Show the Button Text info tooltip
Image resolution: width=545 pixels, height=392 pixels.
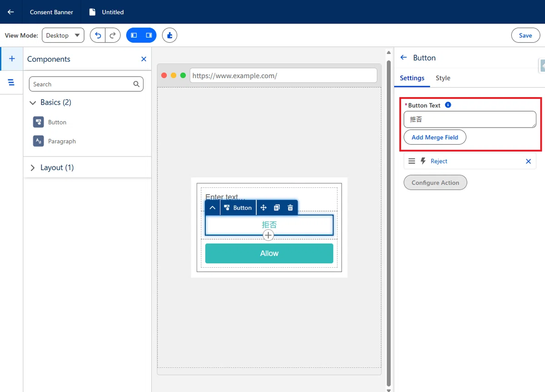(448, 105)
